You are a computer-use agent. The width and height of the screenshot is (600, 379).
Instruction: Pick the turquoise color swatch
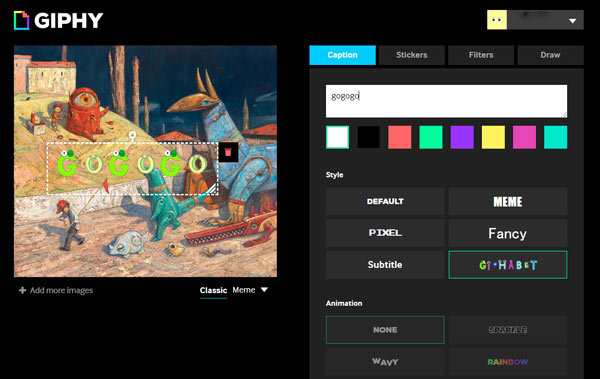(556, 137)
